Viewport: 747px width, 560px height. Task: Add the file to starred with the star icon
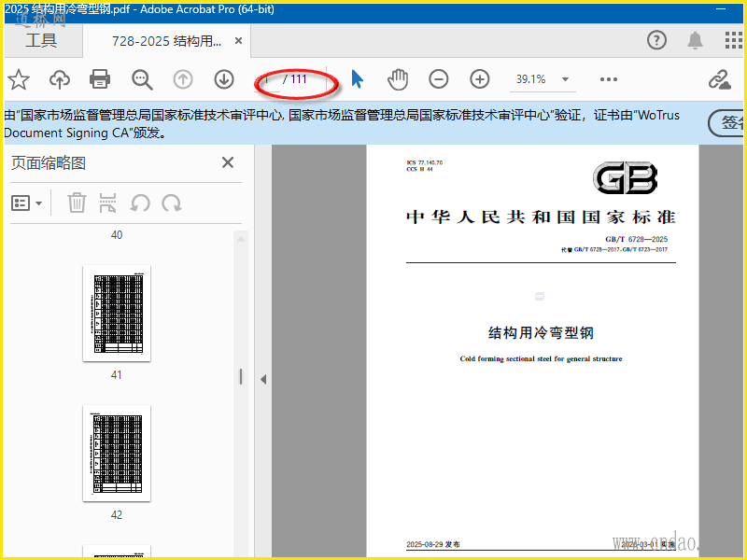point(19,79)
